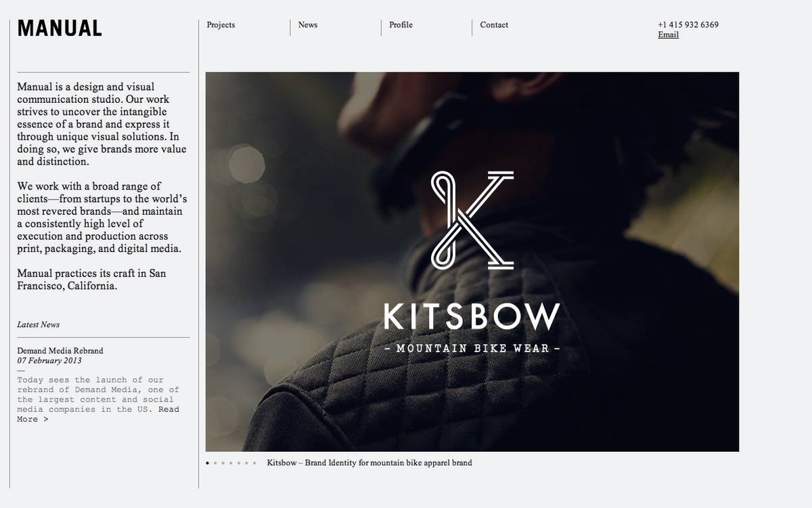The image size is (812, 508).
Task: Jump to the fourth slideshow dot
Action: pyautogui.click(x=231, y=463)
